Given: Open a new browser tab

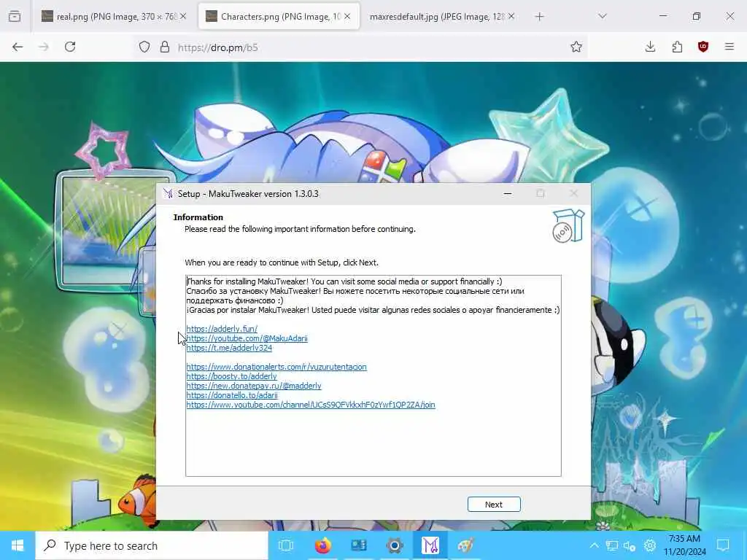Looking at the screenshot, I should [x=539, y=17].
